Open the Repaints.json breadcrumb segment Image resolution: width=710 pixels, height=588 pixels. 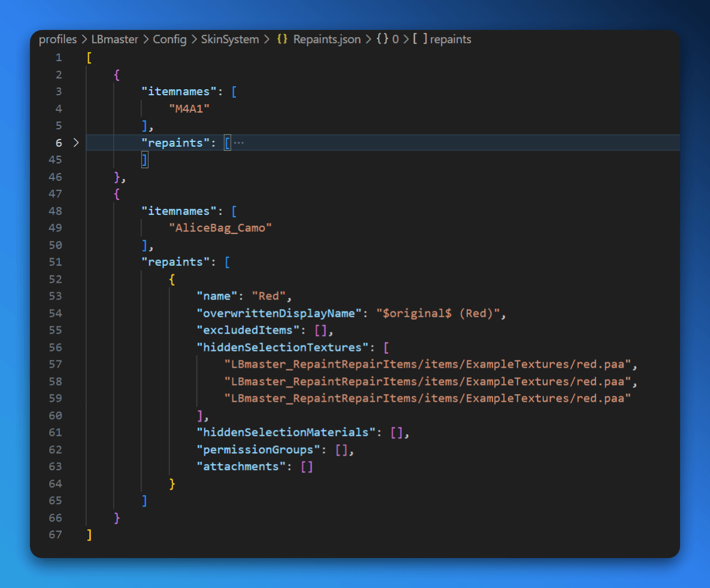327,40
